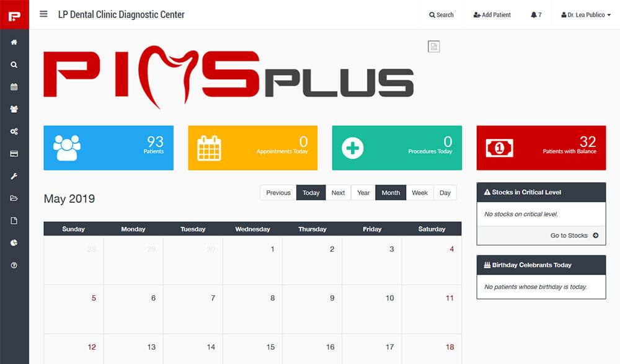The height and width of the screenshot is (364, 620).
Task: Select May 15 cell in the calendar
Action: pos(252,350)
